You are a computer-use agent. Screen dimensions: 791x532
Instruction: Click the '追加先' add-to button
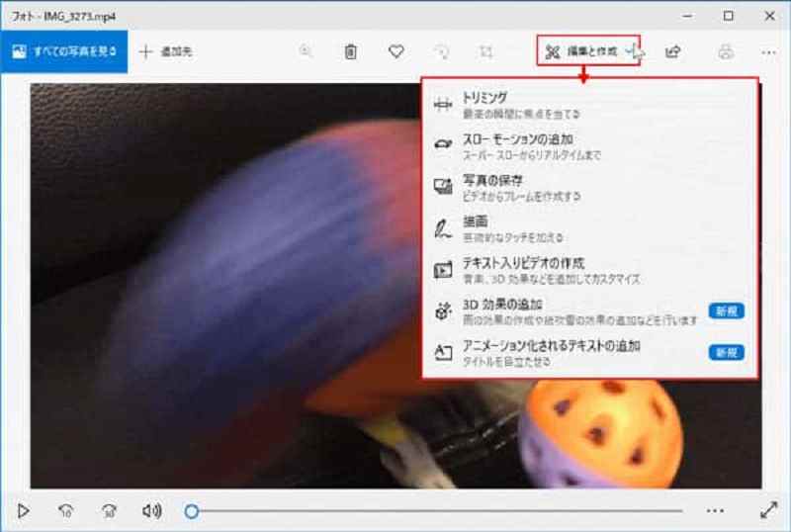(x=166, y=51)
